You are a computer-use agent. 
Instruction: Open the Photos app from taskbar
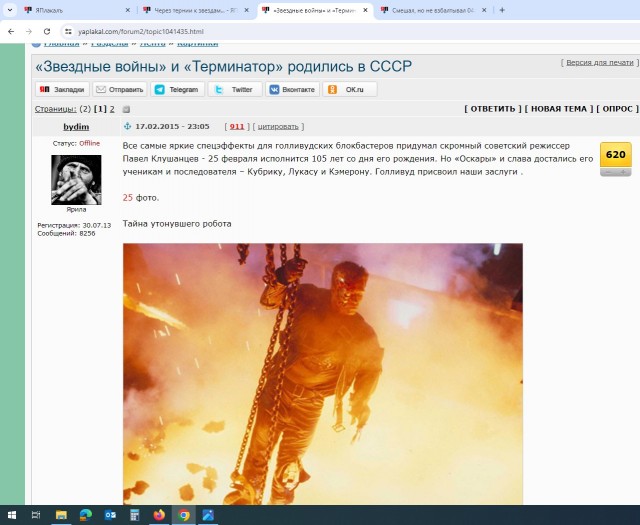[x=208, y=515]
